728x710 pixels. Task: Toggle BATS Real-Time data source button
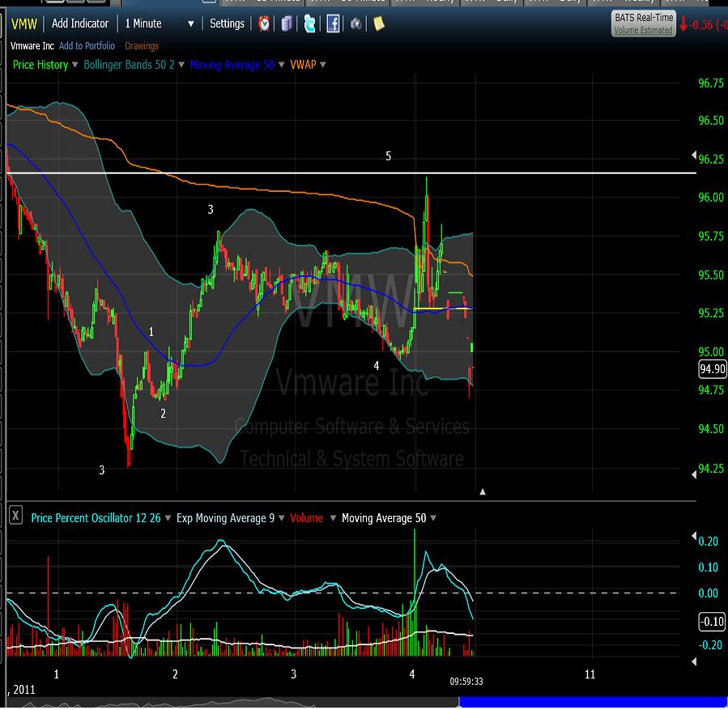643,23
